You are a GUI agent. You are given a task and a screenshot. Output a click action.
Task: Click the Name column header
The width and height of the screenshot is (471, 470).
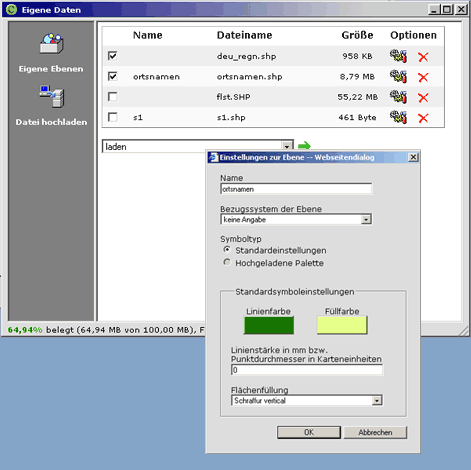(x=148, y=35)
